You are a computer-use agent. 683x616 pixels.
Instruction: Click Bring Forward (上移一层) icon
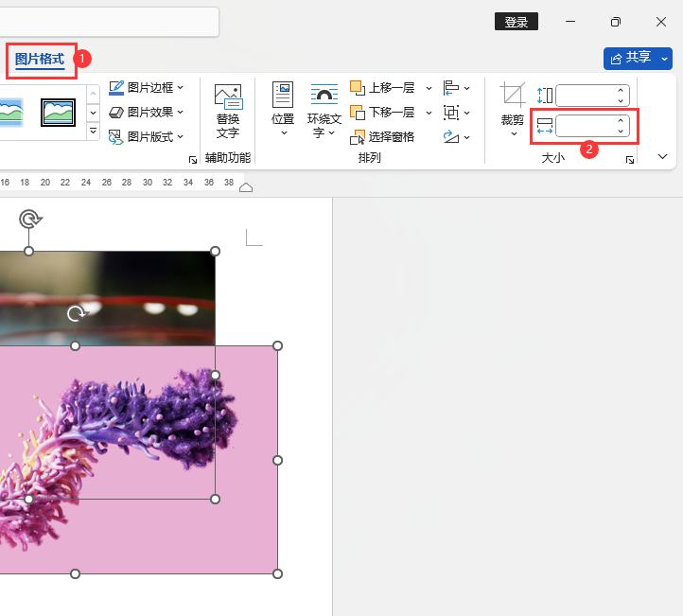coord(358,88)
